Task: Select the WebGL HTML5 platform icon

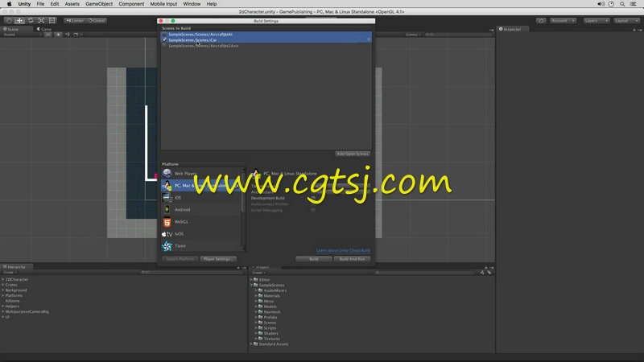Action: [167, 222]
